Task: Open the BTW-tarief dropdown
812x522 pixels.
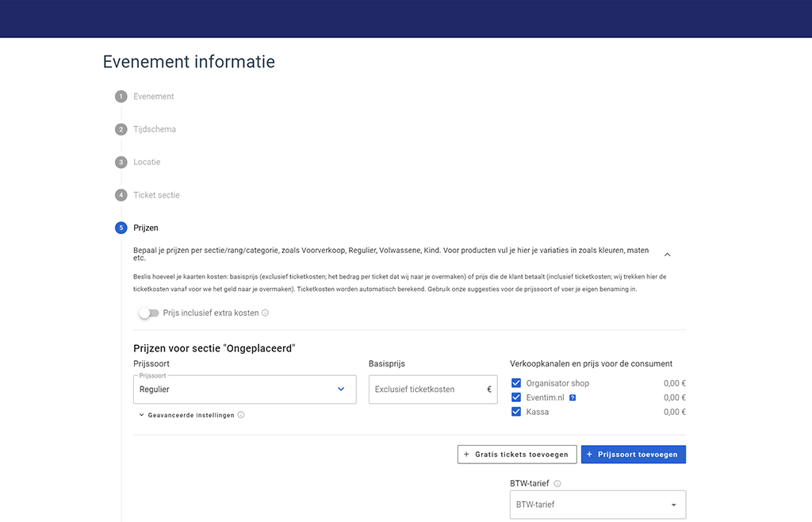Action: point(597,505)
